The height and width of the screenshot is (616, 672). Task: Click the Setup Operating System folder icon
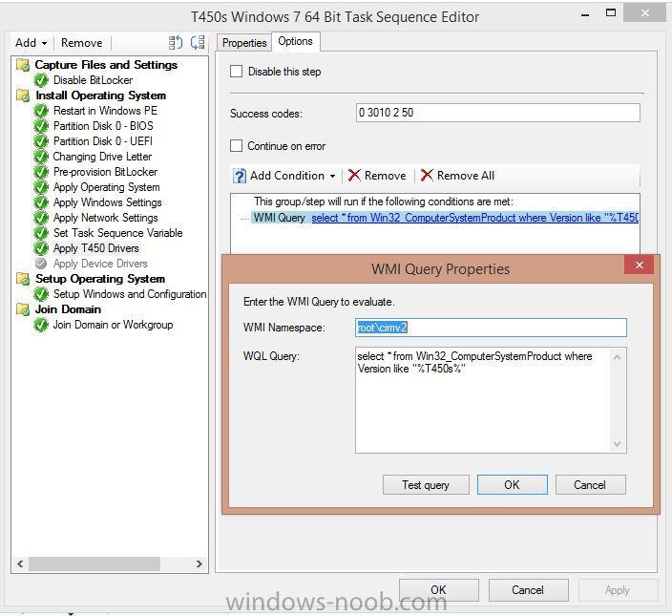[x=23, y=279]
